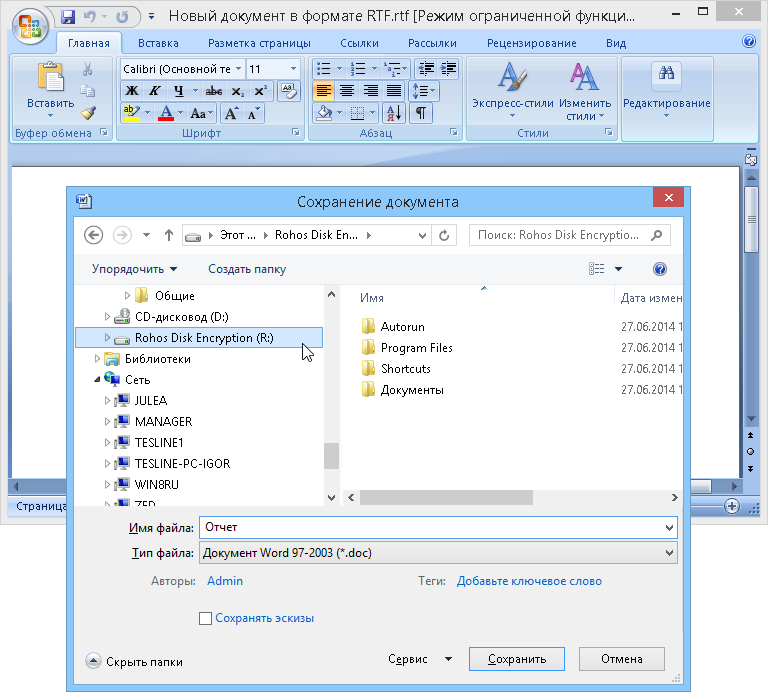
Task: Open the Рецензирование ribbon tab
Action: (x=531, y=43)
